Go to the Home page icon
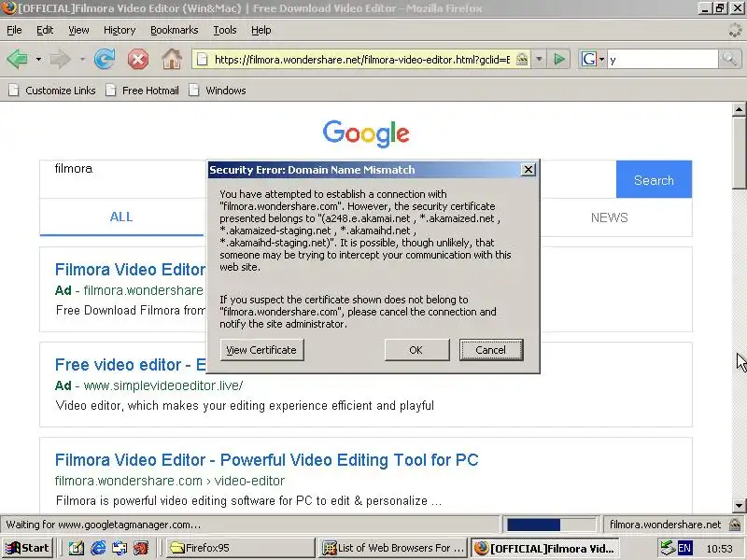 [x=172, y=59]
